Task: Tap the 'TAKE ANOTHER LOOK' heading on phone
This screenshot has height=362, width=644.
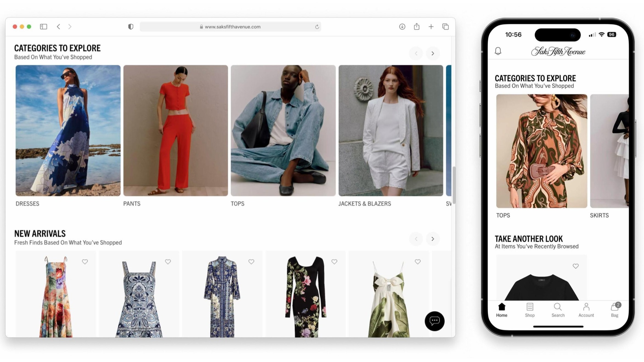Action: tap(529, 239)
